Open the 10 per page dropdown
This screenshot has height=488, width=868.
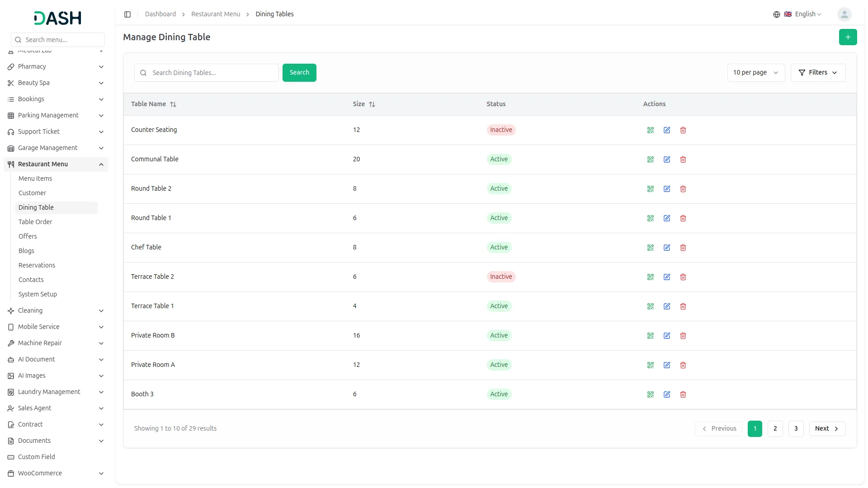coord(755,73)
